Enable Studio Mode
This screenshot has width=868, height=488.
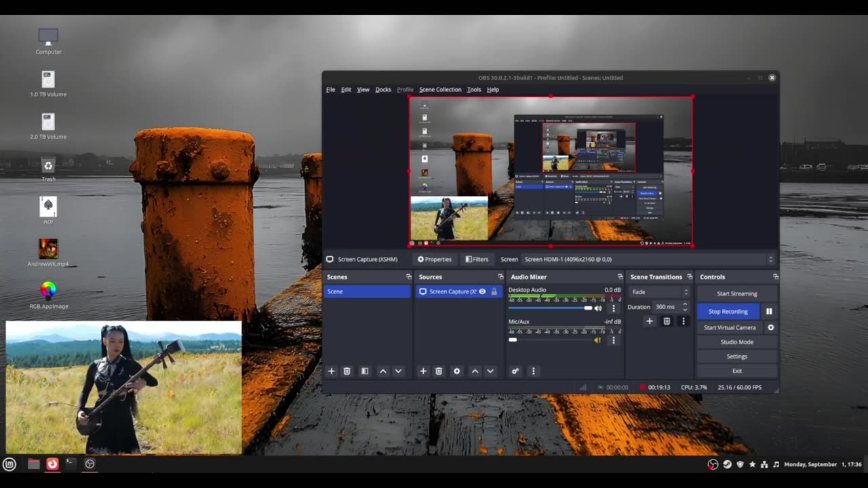(x=737, y=342)
